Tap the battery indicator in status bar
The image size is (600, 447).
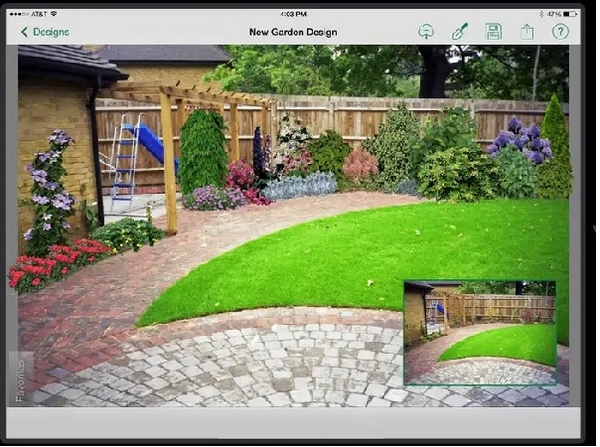[570, 14]
